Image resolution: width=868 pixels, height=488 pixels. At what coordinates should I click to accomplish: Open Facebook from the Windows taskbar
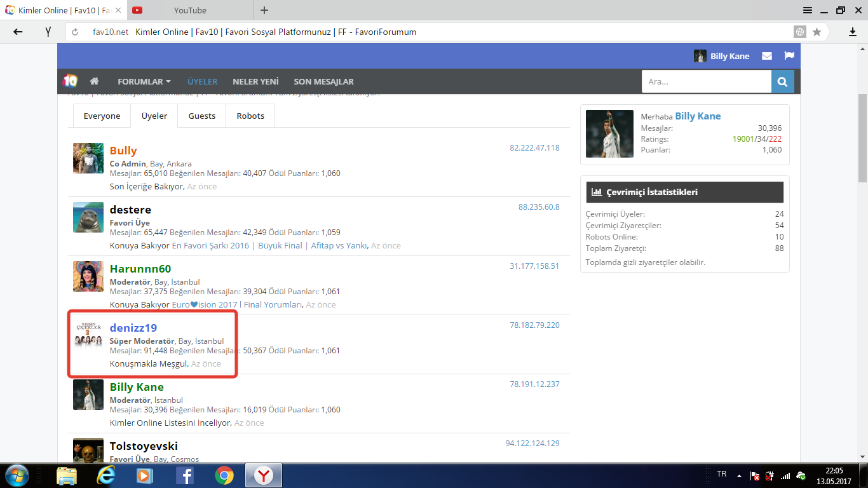coord(185,475)
